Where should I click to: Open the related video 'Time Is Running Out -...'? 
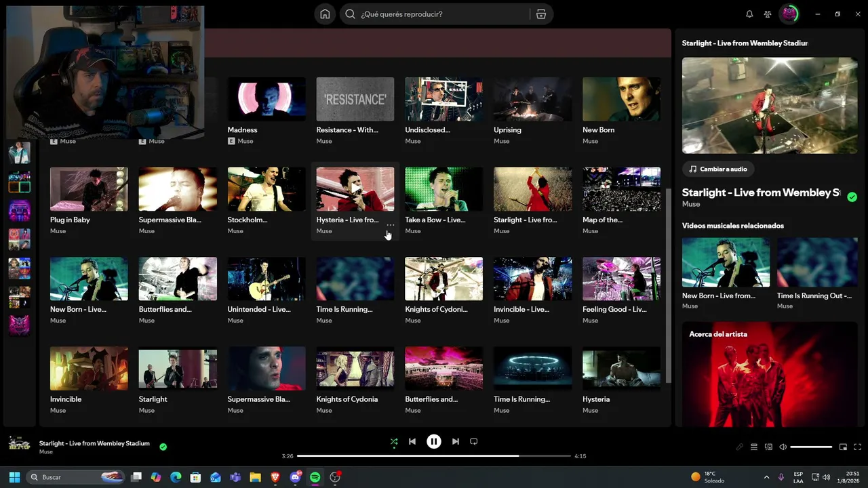click(817, 262)
